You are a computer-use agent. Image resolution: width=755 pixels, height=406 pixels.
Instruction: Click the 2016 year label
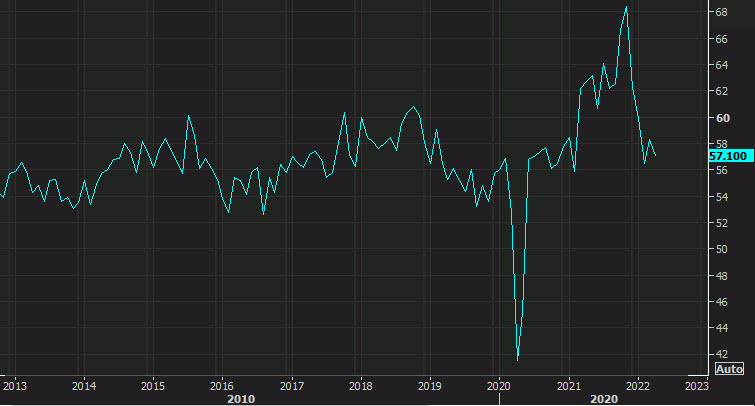[x=221, y=386]
